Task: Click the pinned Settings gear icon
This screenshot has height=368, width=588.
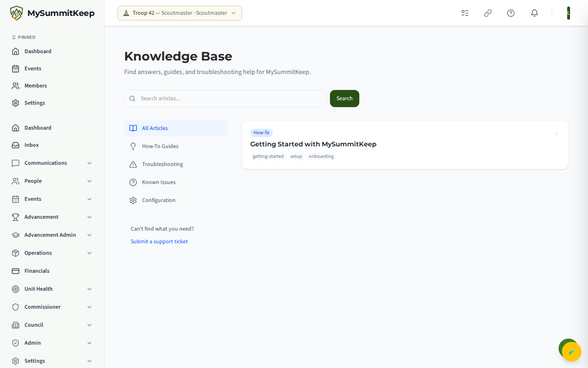Action: pyautogui.click(x=16, y=103)
